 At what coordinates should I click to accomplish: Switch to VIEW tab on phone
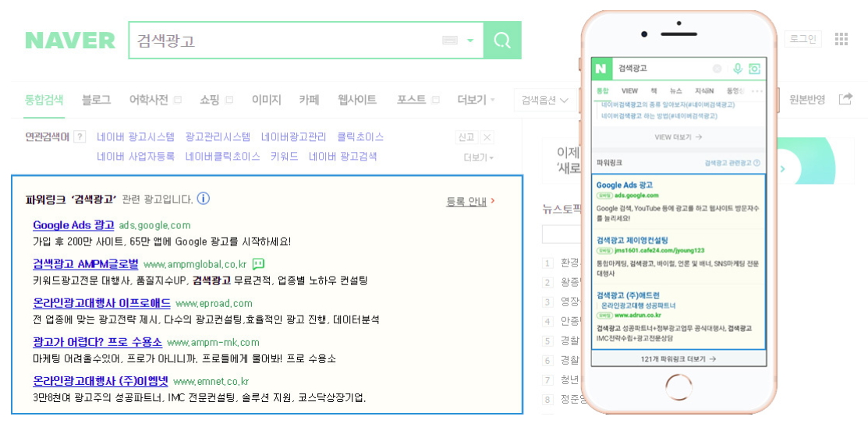(629, 90)
